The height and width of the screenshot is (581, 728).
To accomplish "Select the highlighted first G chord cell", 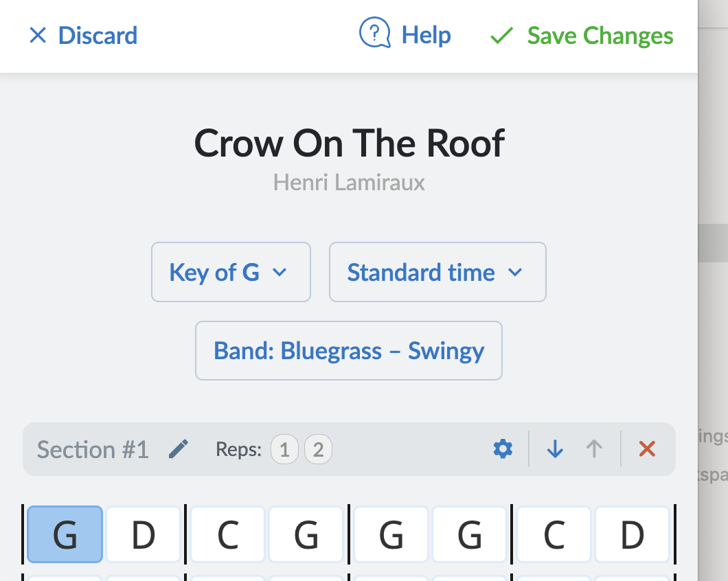I will point(65,535).
